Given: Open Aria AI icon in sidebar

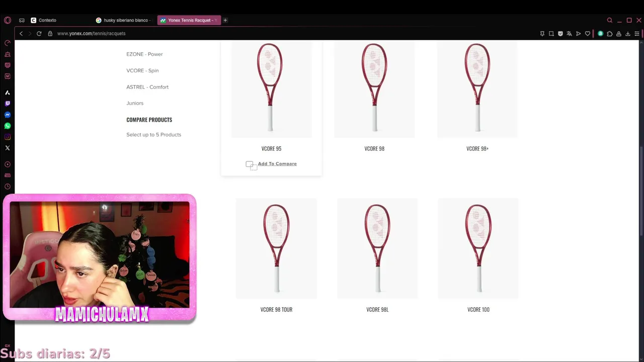Looking at the screenshot, I should [x=8, y=93].
